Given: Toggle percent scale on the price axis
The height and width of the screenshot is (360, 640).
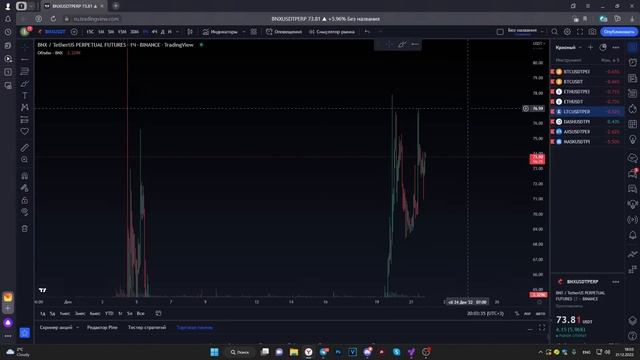Looking at the screenshot, I should pos(517,313).
